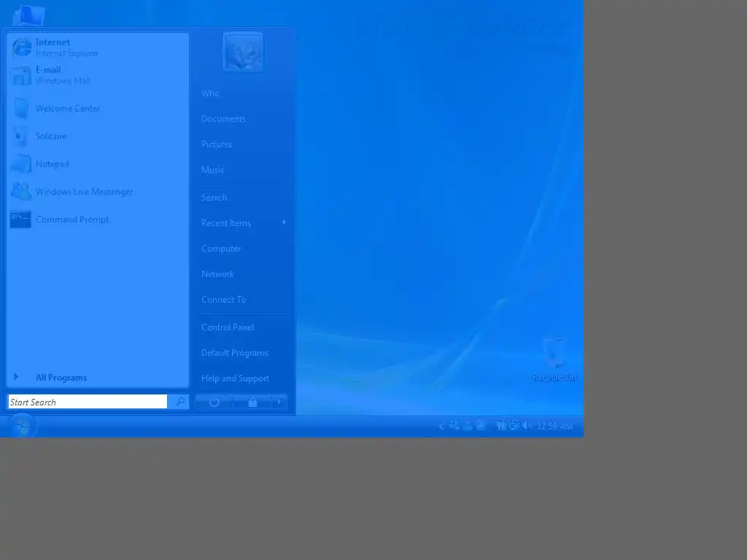
Task: Select the desktop icon above Start menu
Action: pos(29,15)
